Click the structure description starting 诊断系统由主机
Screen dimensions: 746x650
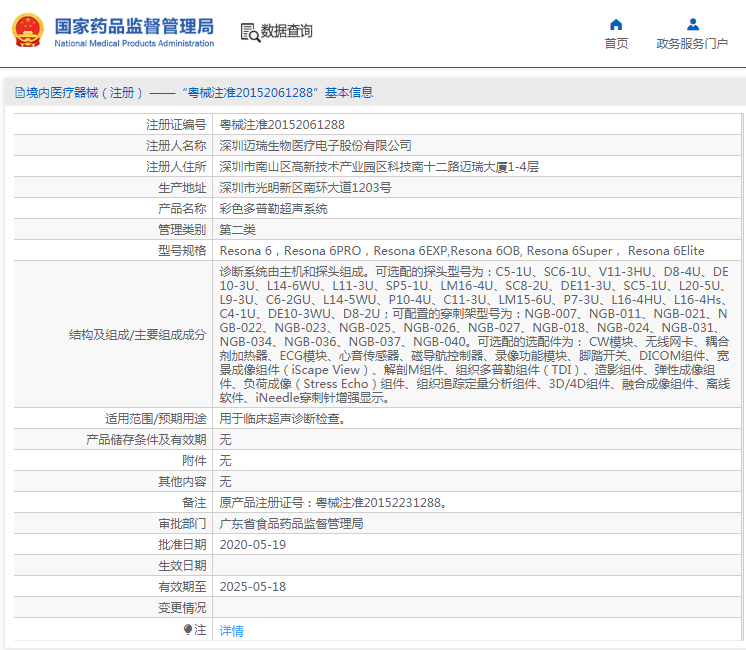[x=474, y=335]
